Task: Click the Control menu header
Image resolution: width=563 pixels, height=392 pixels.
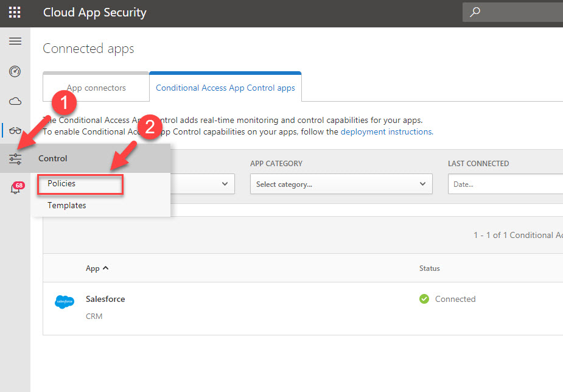Action: (85, 158)
